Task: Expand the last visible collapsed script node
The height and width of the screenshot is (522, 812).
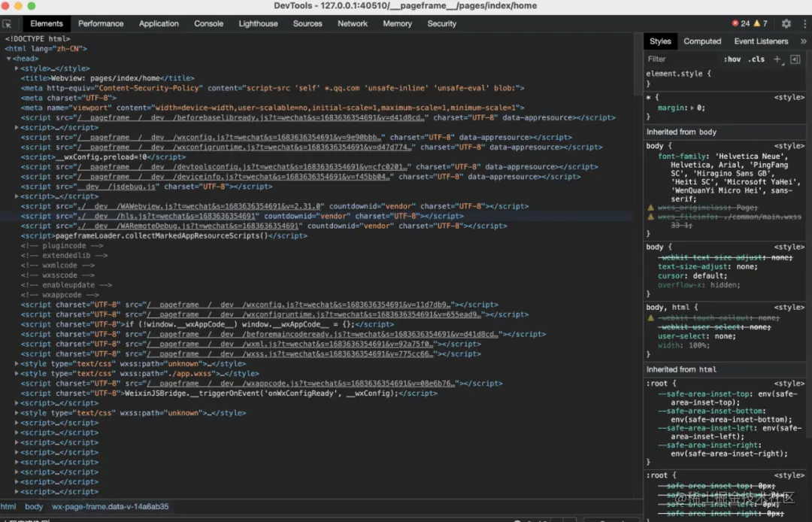Action: tap(17, 491)
